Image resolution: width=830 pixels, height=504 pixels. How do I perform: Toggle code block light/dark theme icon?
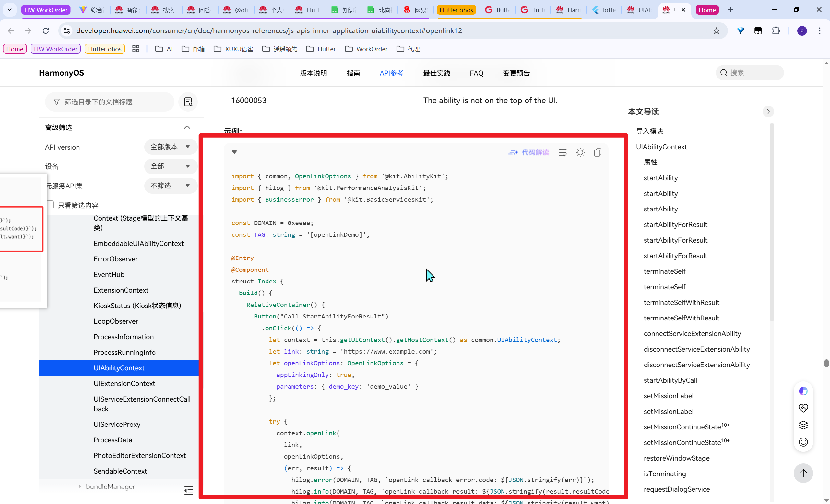tap(580, 153)
